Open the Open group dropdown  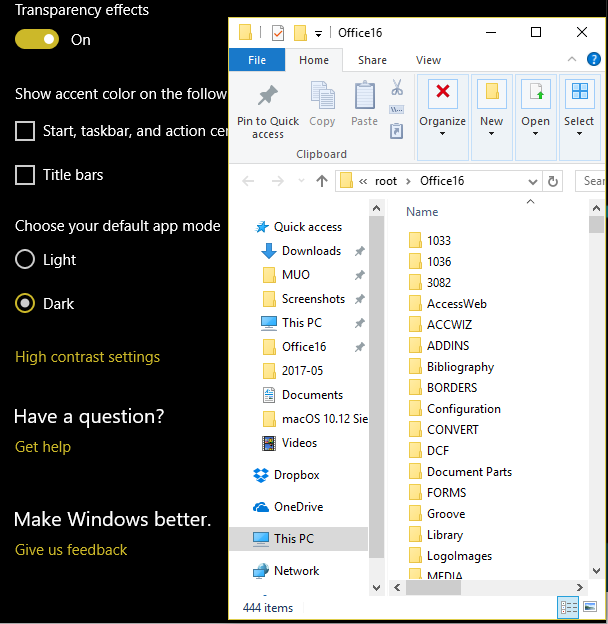(x=536, y=117)
